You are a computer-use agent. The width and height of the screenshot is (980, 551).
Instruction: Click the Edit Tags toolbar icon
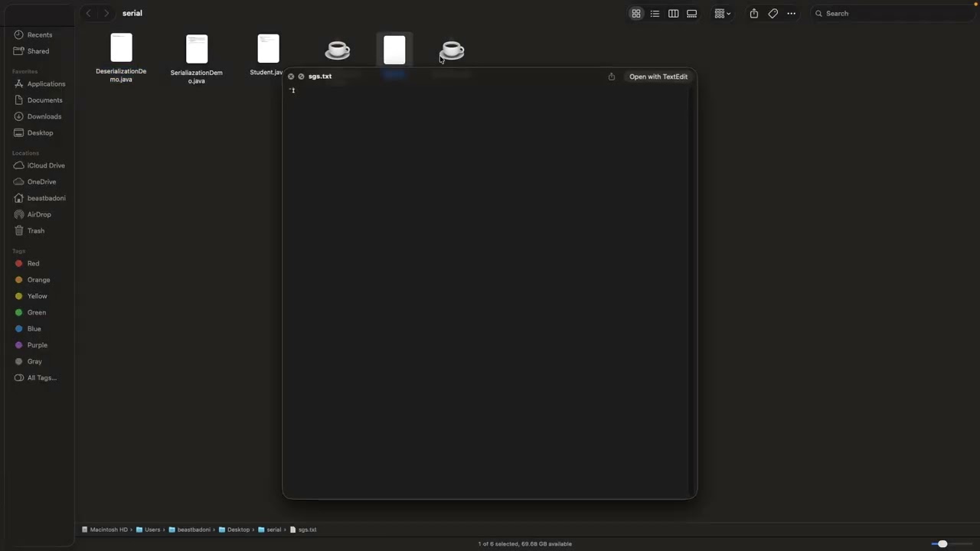coord(773,13)
